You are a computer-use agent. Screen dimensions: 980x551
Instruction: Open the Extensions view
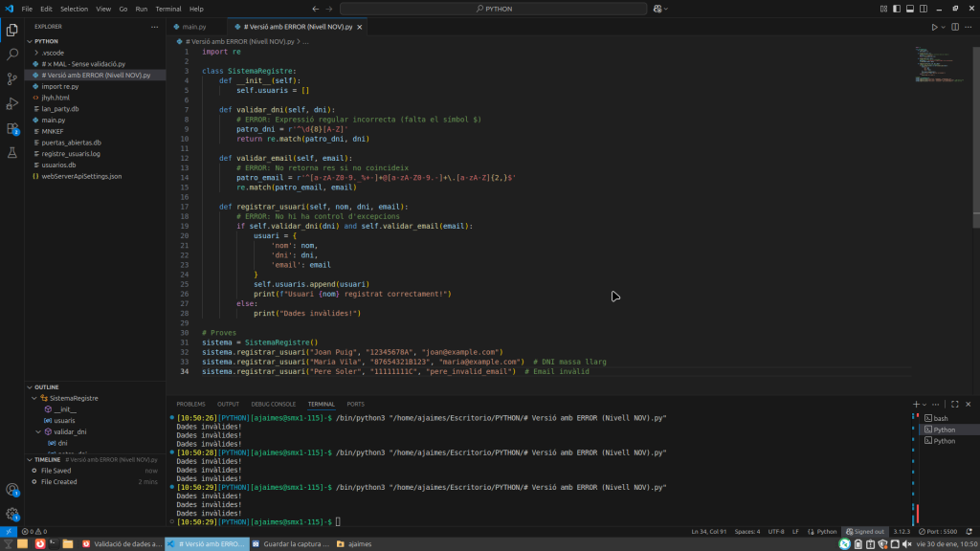click(x=12, y=128)
